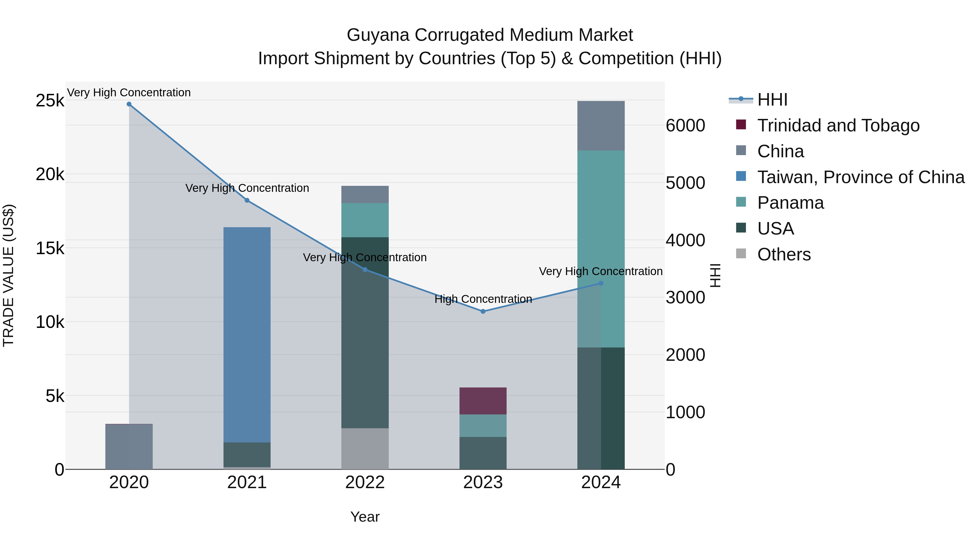Click the 15k y-axis tick label
Viewport: 980px width, 551px height.
50,248
